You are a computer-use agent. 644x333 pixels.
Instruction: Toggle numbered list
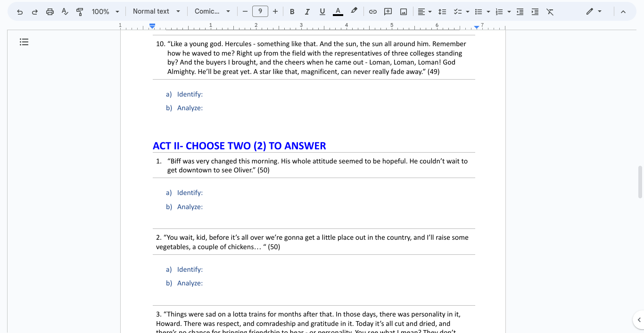tap(500, 12)
